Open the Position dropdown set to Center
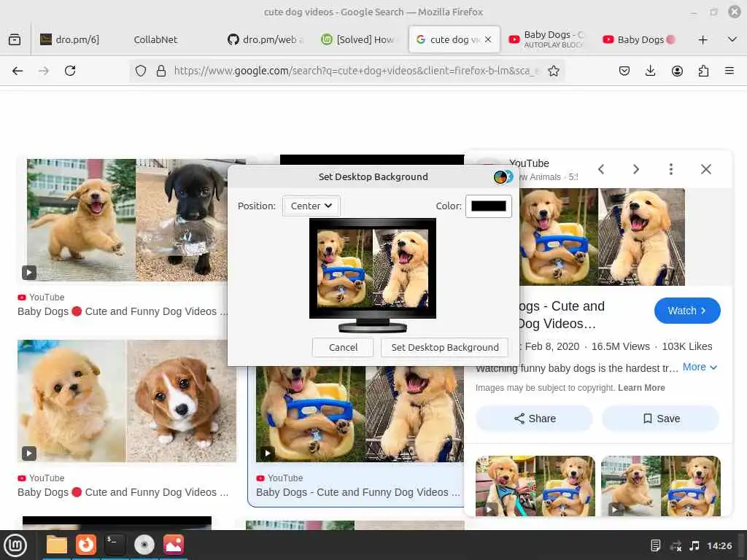 tap(311, 206)
